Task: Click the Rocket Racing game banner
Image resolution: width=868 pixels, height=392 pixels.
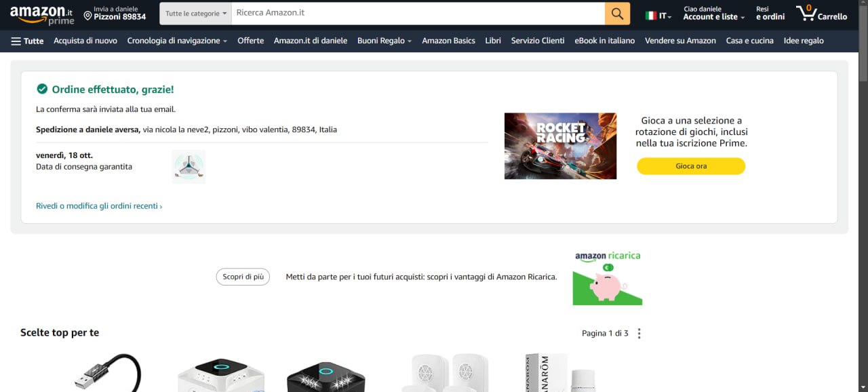Action: coord(560,146)
